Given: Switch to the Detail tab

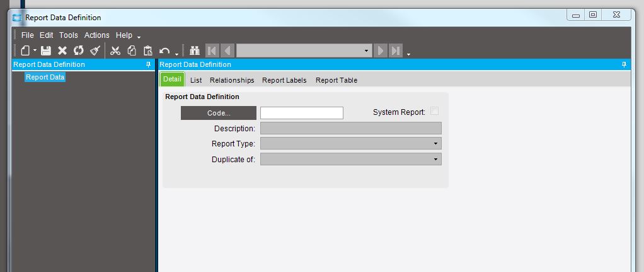Looking at the screenshot, I should tap(172, 79).
